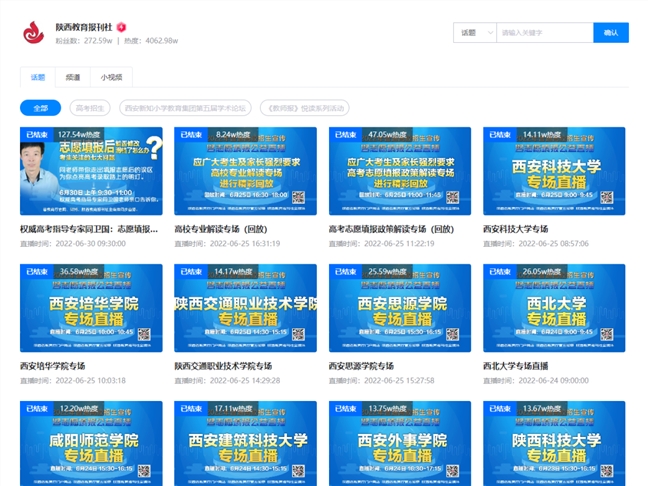
Task: Open the 高校专业解读专场 thumbnail with 8.24w热度
Action: pyautogui.click(x=245, y=171)
